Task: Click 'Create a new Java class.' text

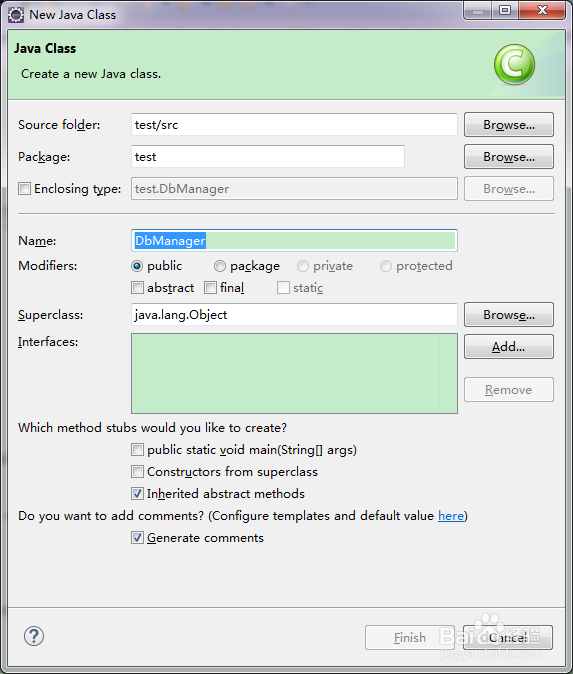Action: (x=91, y=74)
